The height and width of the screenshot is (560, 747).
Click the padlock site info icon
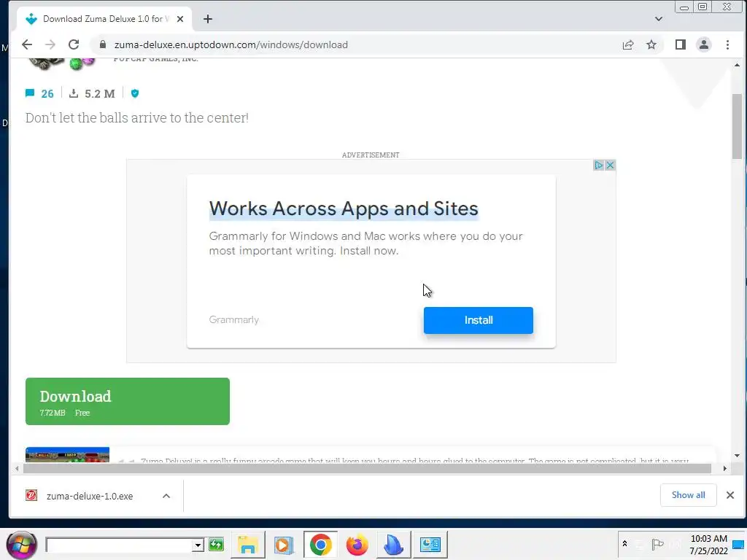[102, 44]
